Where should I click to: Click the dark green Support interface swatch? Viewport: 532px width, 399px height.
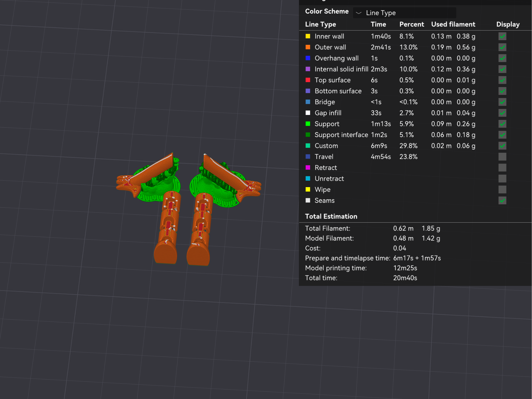point(308,134)
